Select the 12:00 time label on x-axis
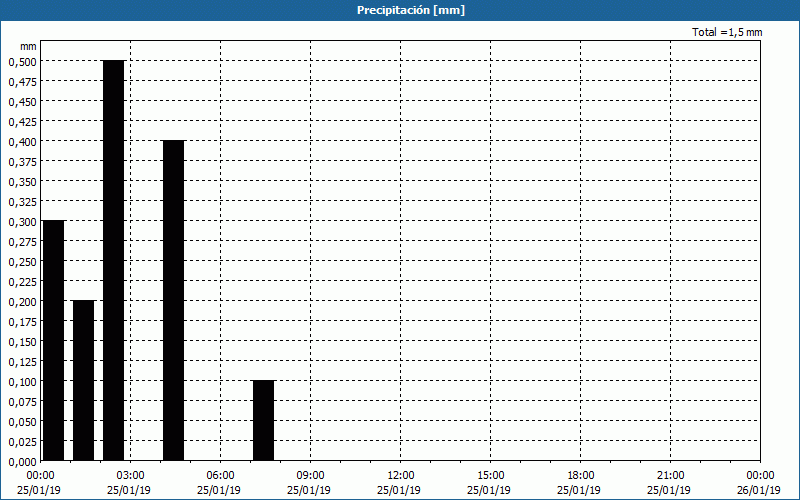Screen dimensions: 800x500 [x=401, y=476]
